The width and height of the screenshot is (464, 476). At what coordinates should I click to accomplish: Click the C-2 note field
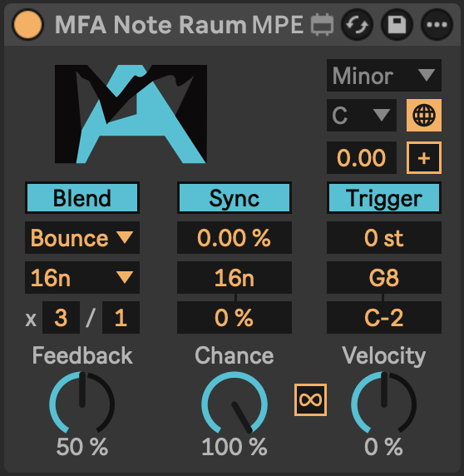[384, 318]
